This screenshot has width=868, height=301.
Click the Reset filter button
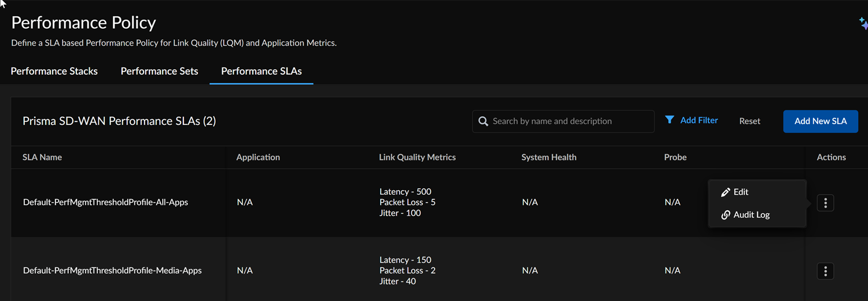click(x=749, y=121)
